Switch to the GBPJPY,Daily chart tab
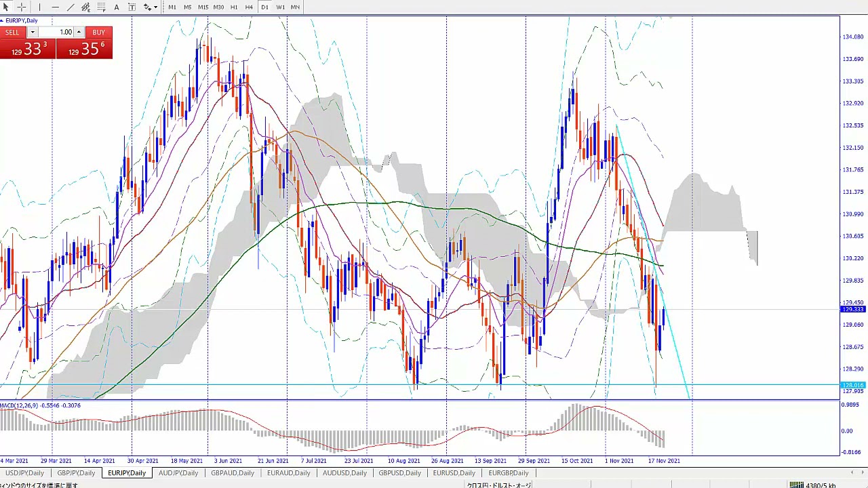The image size is (868, 488). [76, 472]
